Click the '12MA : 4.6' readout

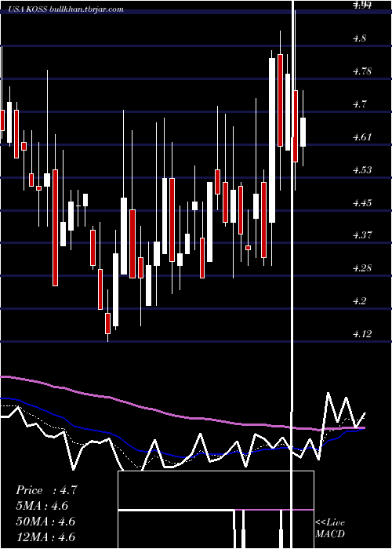(45, 536)
